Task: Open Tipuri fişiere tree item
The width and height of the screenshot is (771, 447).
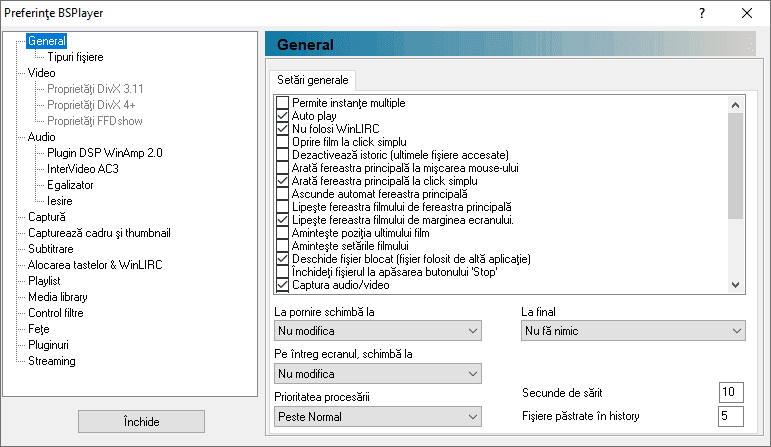Action: 75,57
